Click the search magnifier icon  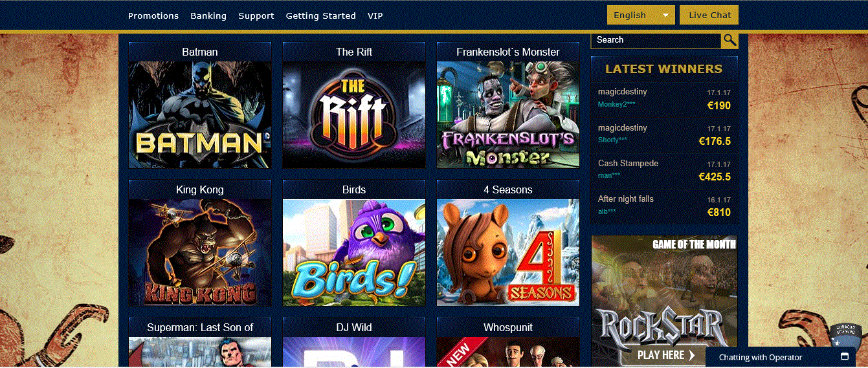tap(729, 40)
